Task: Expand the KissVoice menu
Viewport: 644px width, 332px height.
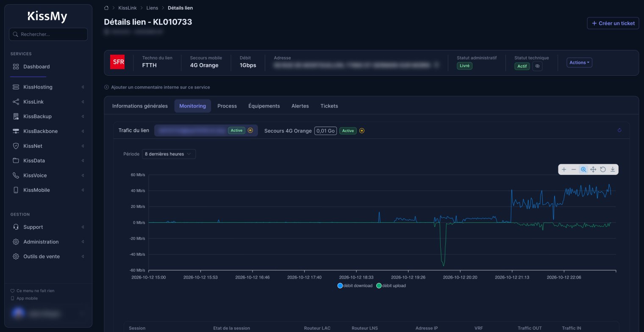Action: pyautogui.click(x=48, y=175)
